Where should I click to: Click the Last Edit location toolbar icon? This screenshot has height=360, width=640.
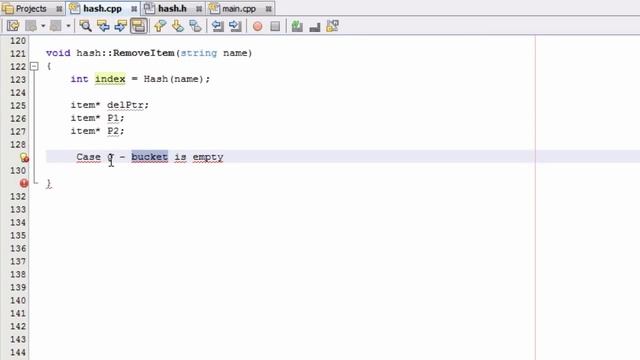13,26
